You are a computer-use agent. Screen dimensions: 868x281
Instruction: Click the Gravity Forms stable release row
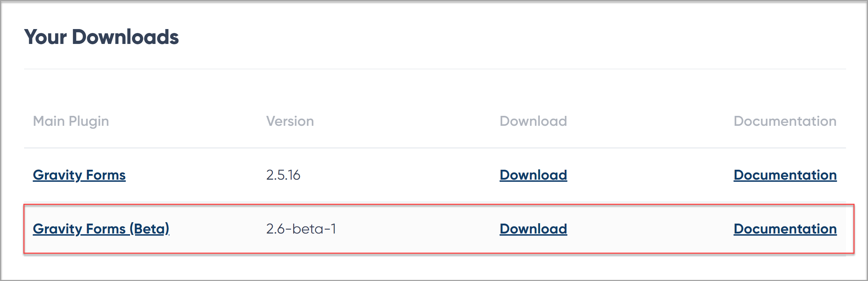[x=354, y=175]
